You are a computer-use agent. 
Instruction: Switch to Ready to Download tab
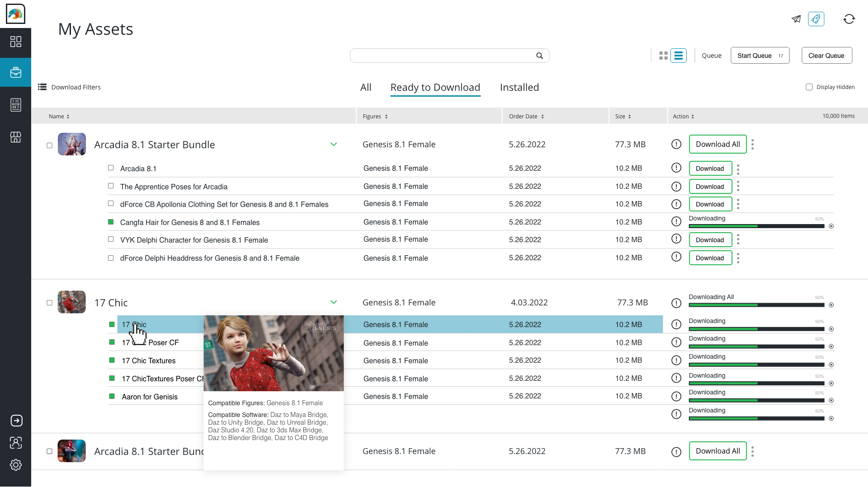(x=435, y=88)
